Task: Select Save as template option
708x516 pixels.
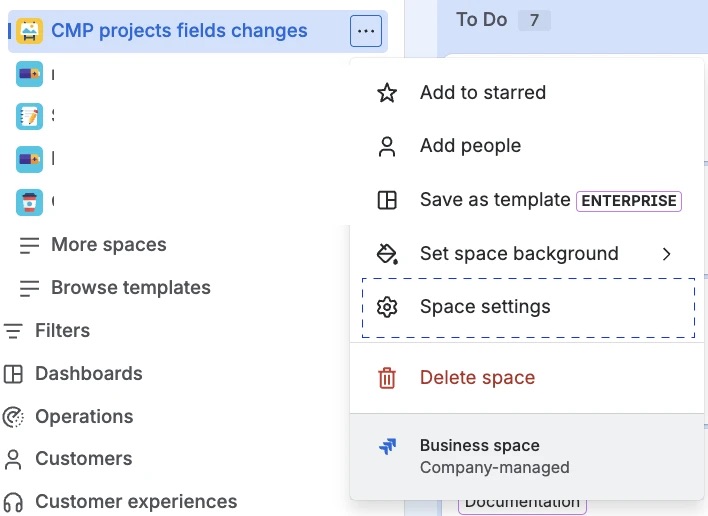Action: (x=527, y=200)
